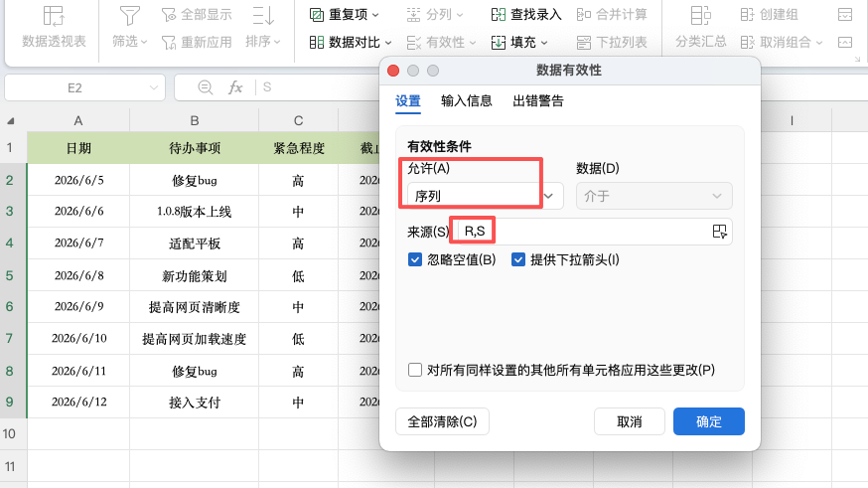The width and height of the screenshot is (868, 488).
Task: Click 创建组 create group button
Action: click(769, 14)
